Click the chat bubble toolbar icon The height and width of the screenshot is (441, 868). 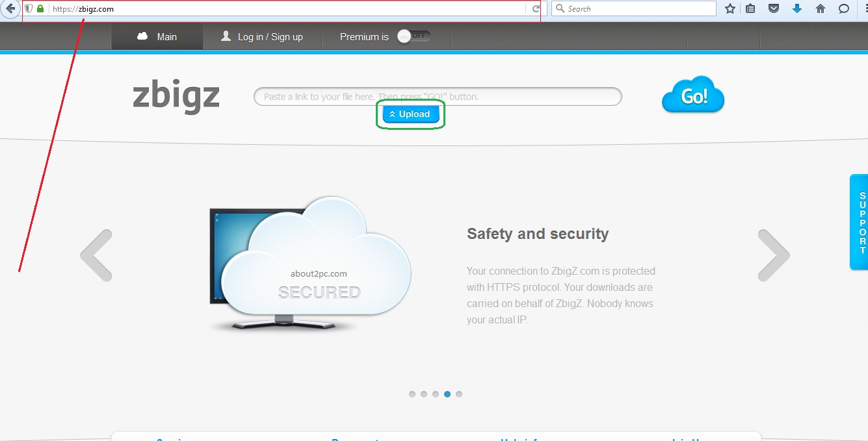click(x=844, y=9)
